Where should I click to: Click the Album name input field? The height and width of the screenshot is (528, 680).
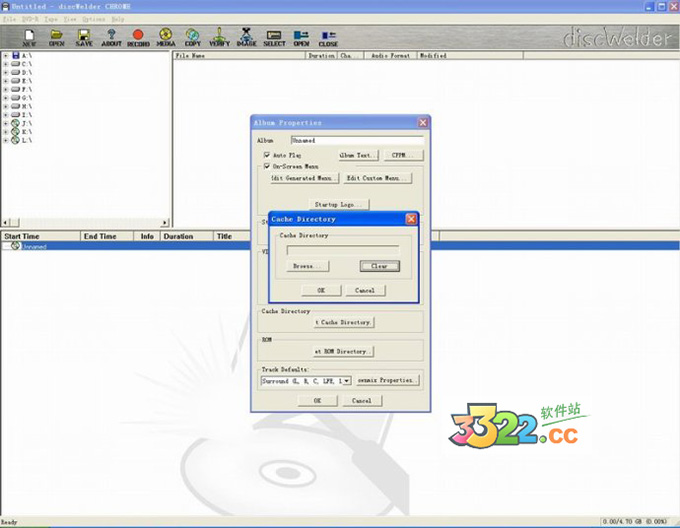pos(357,140)
